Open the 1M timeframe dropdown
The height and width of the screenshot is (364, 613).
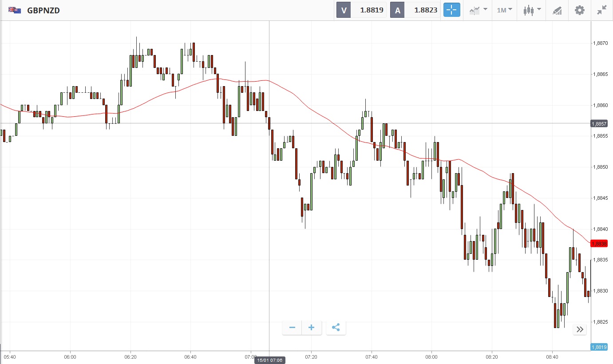click(x=504, y=10)
